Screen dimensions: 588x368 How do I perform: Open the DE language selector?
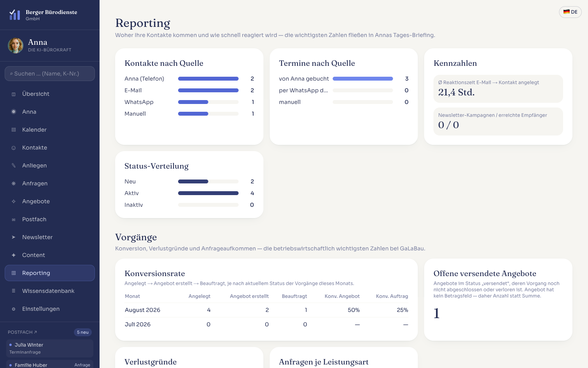pyautogui.click(x=570, y=12)
